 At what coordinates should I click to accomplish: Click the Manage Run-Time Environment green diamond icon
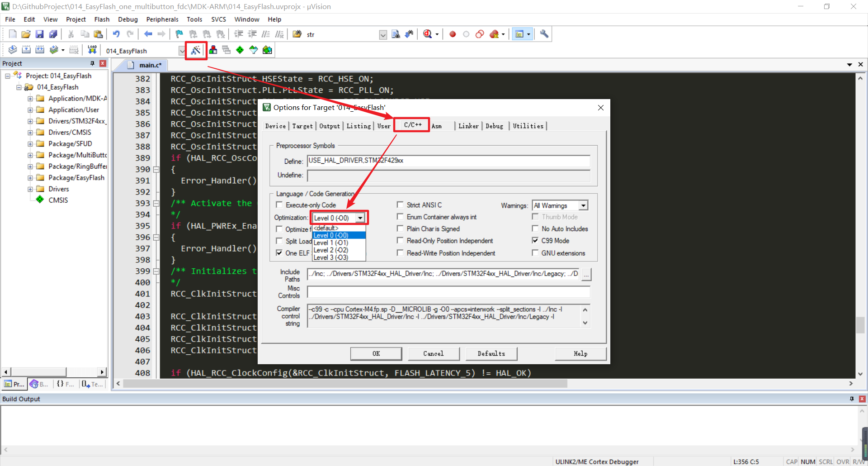240,50
